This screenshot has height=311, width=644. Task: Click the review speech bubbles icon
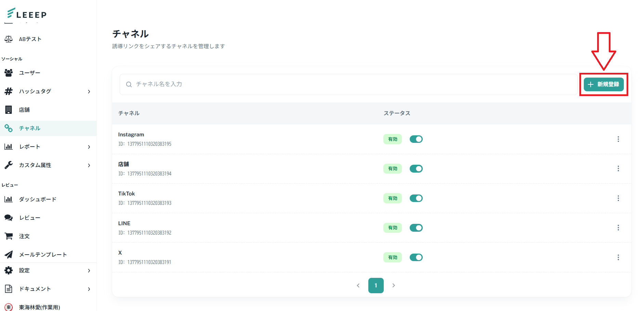[x=9, y=218]
